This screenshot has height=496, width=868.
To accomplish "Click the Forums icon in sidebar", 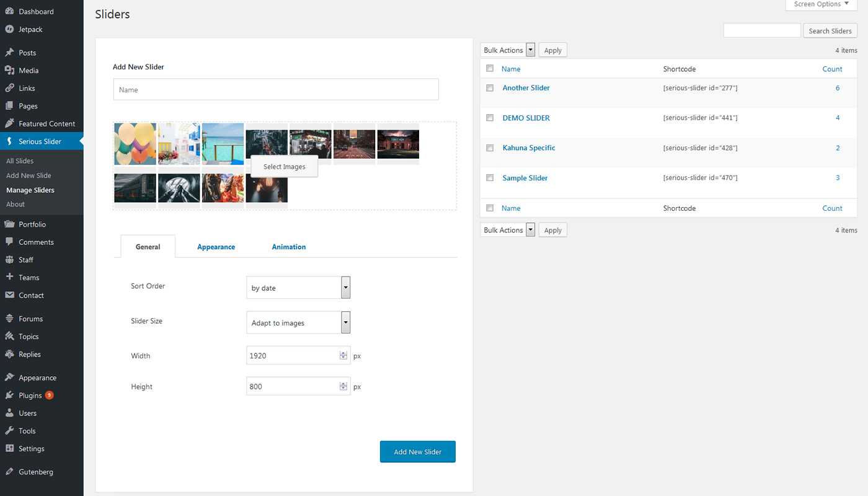I will 9,319.
